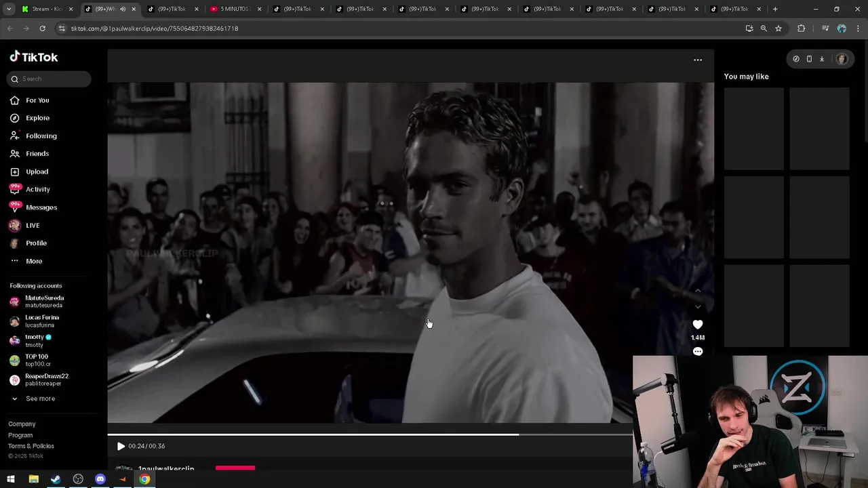Switch to the Stream - Kick tab

(46, 9)
